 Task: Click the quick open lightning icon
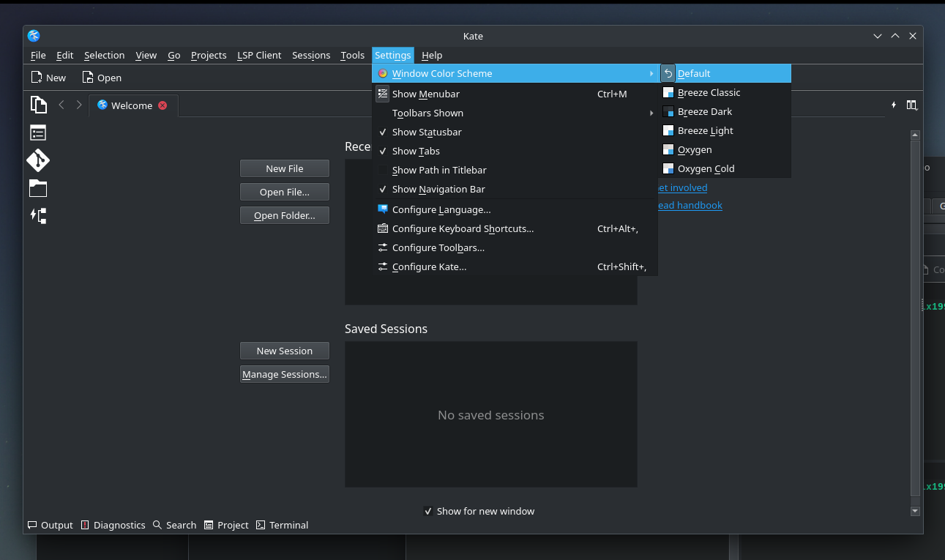[x=894, y=105]
